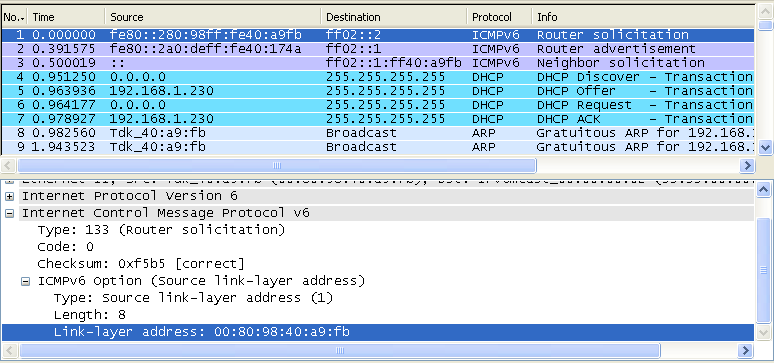
Task: Select packet 7 DHCP ACK row
Action: click(x=378, y=119)
